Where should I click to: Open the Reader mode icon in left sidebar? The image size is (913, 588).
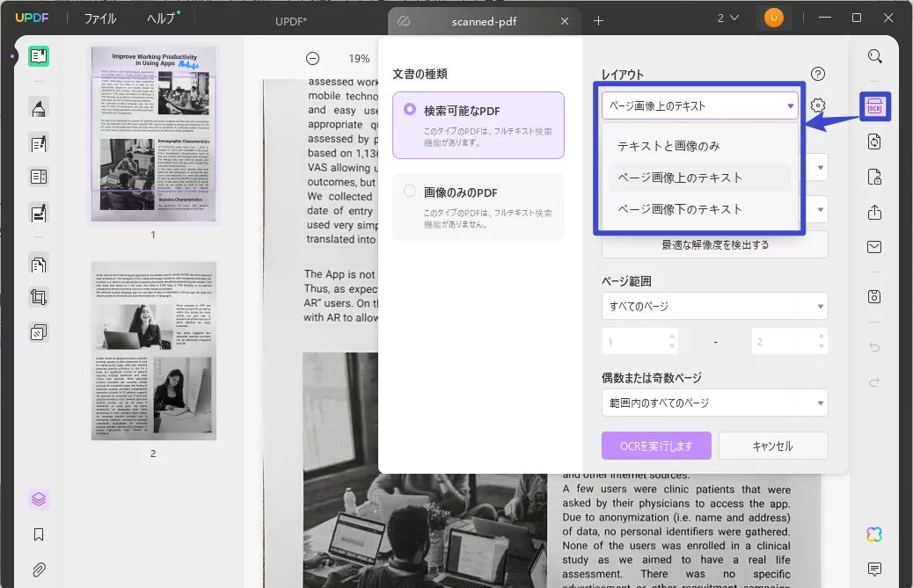pyautogui.click(x=39, y=56)
